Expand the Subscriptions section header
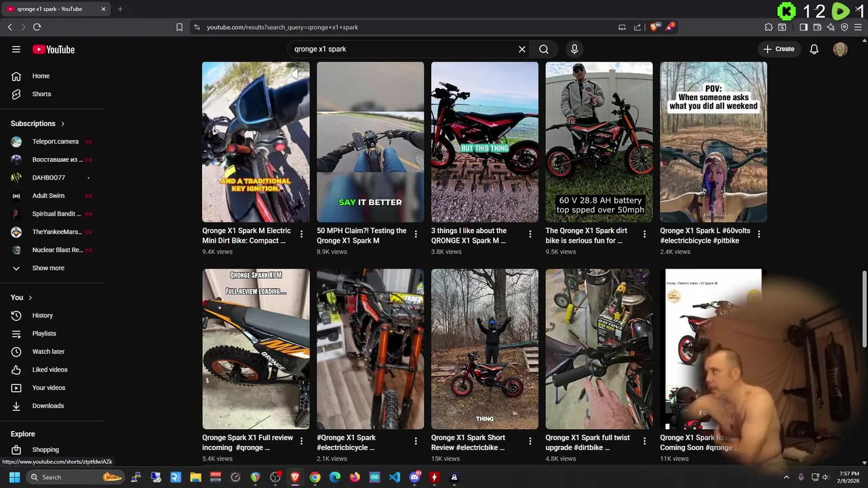The width and height of the screenshot is (868, 488). coord(38,123)
